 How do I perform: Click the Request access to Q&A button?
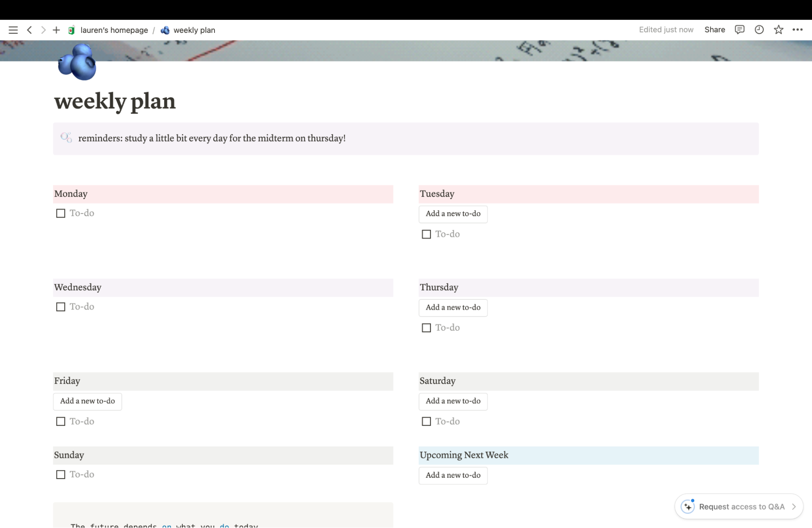pyautogui.click(x=739, y=506)
